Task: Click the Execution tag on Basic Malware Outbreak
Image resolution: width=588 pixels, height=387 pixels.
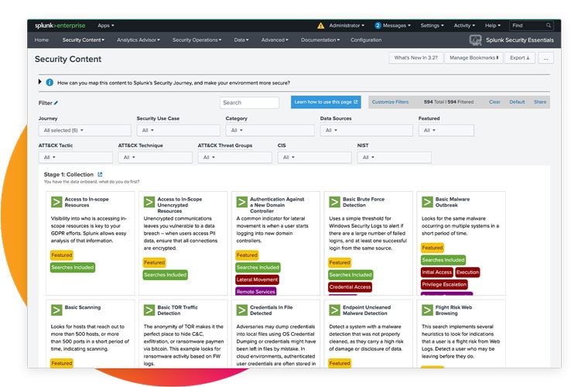Action: click(467, 272)
